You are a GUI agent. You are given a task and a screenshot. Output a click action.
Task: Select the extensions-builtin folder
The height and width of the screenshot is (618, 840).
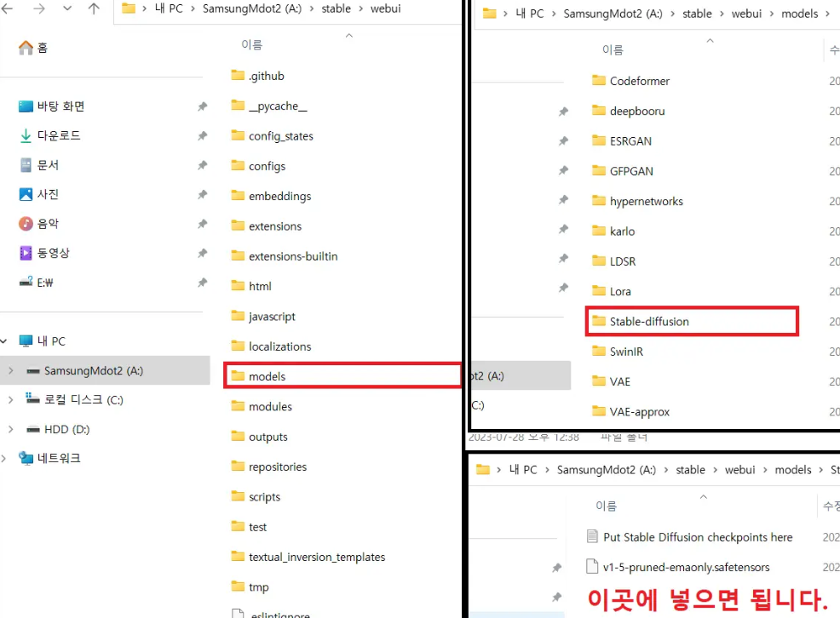pos(285,255)
